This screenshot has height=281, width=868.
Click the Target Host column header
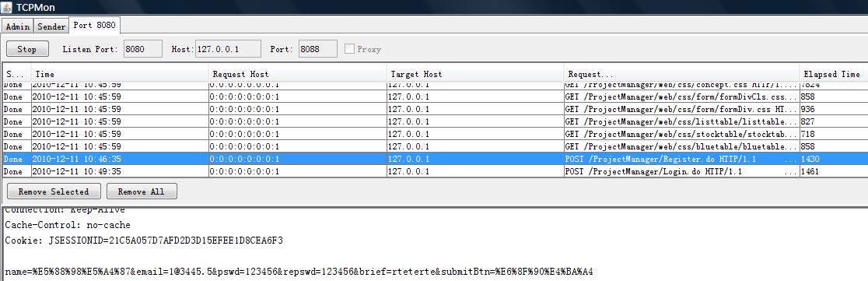[475, 74]
